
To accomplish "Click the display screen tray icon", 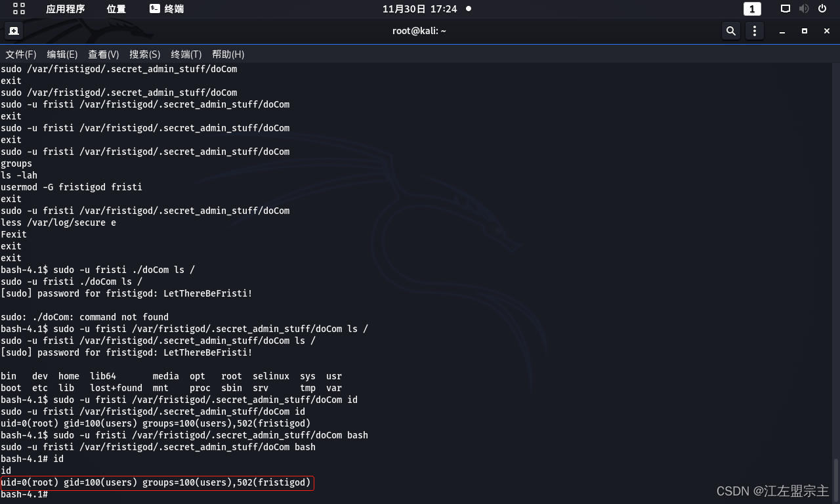I will click(x=786, y=9).
